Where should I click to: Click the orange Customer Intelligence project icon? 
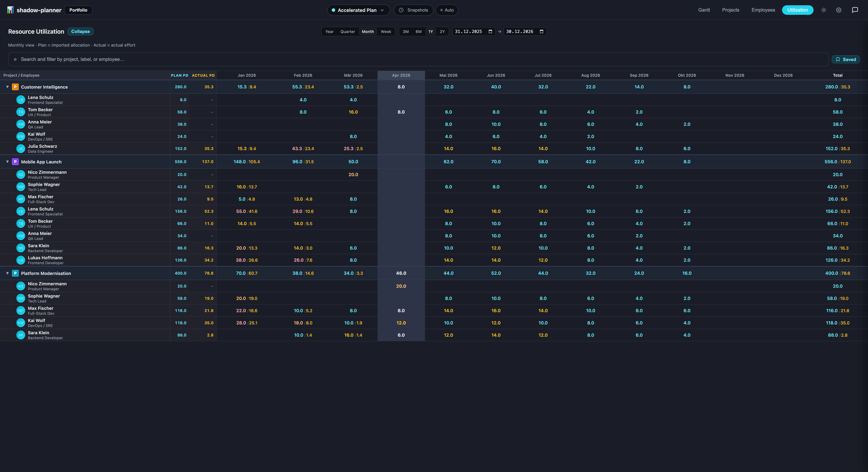pos(15,87)
